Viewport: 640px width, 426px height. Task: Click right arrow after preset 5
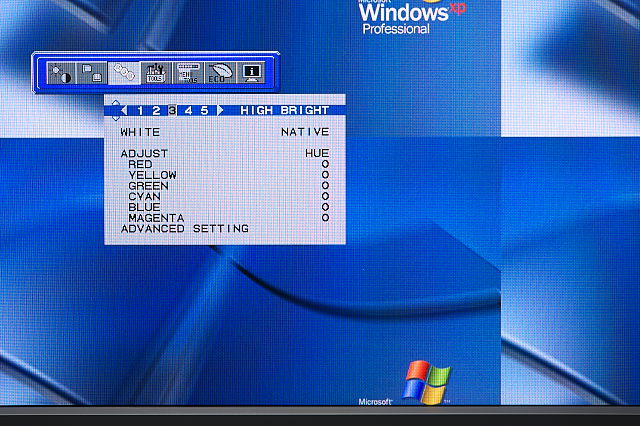pos(221,111)
